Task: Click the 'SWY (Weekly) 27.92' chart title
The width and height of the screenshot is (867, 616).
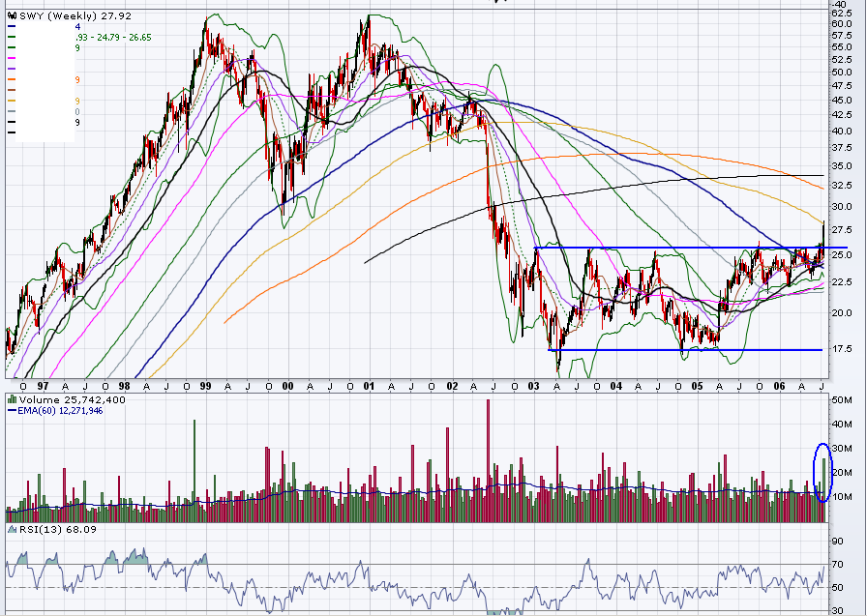Action: (75, 16)
